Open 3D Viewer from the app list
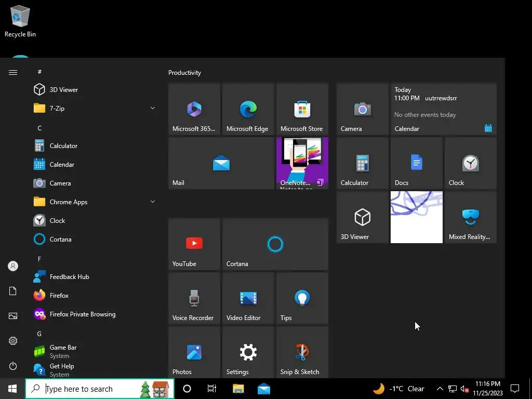The image size is (532, 399). [x=95, y=89]
